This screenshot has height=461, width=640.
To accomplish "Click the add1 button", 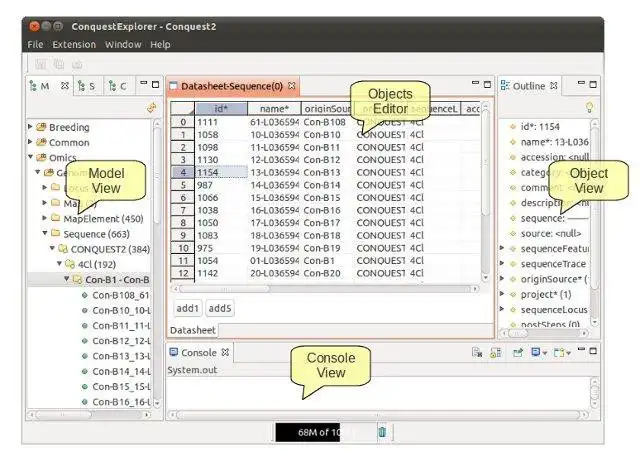I will pyautogui.click(x=187, y=308).
